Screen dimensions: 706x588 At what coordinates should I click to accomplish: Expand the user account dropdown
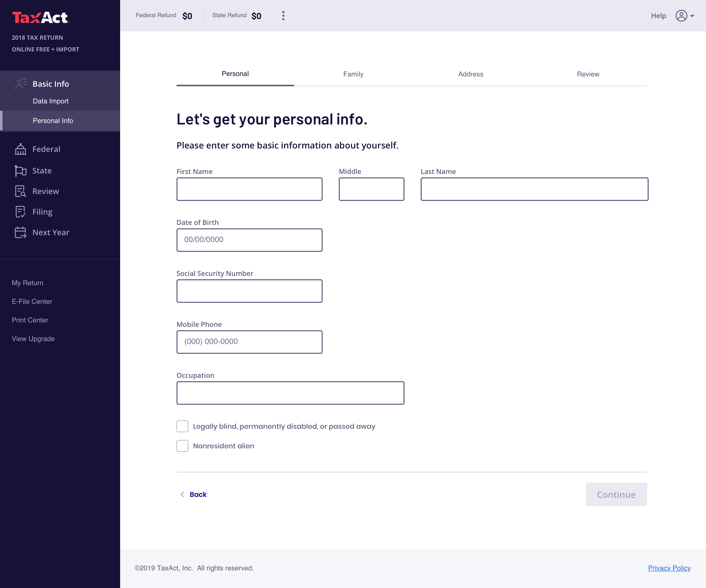685,16
